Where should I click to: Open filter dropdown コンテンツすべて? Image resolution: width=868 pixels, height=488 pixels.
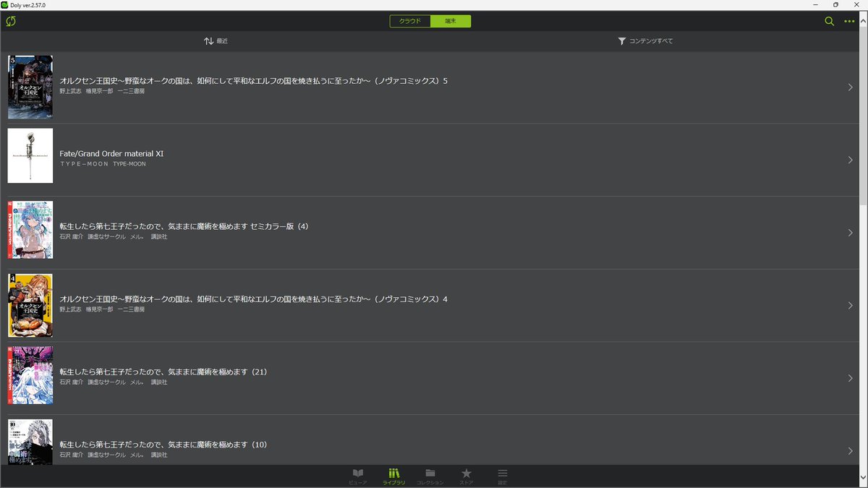pyautogui.click(x=645, y=41)
